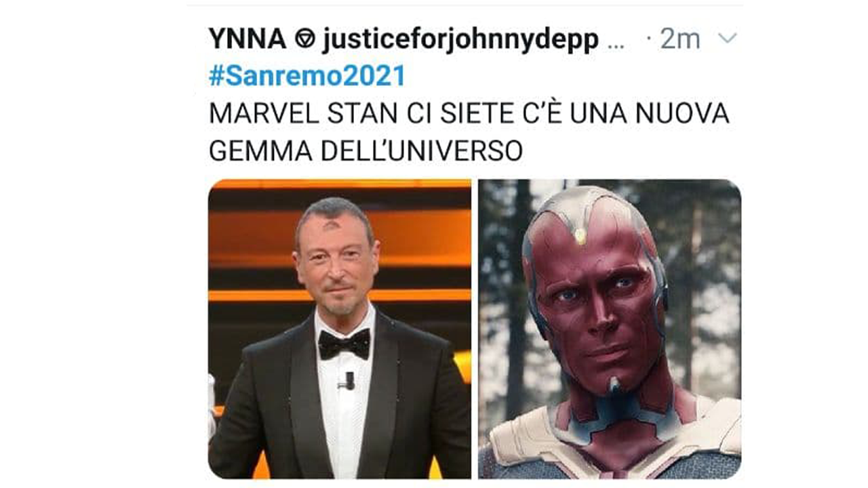Screen dimensions: 868x488
Task: Click the yellow gem on the character's forehead
Action: [x=580, y=236]
